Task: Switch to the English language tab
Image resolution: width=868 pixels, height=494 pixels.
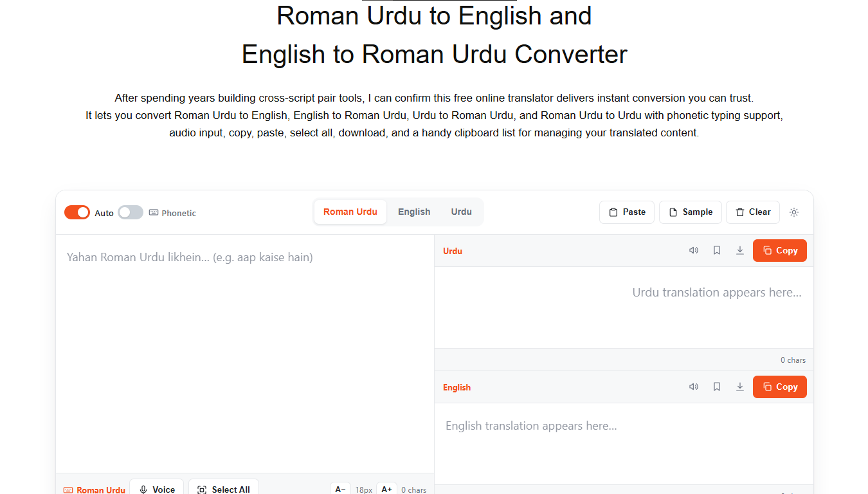Action: (x=414, y=212)
